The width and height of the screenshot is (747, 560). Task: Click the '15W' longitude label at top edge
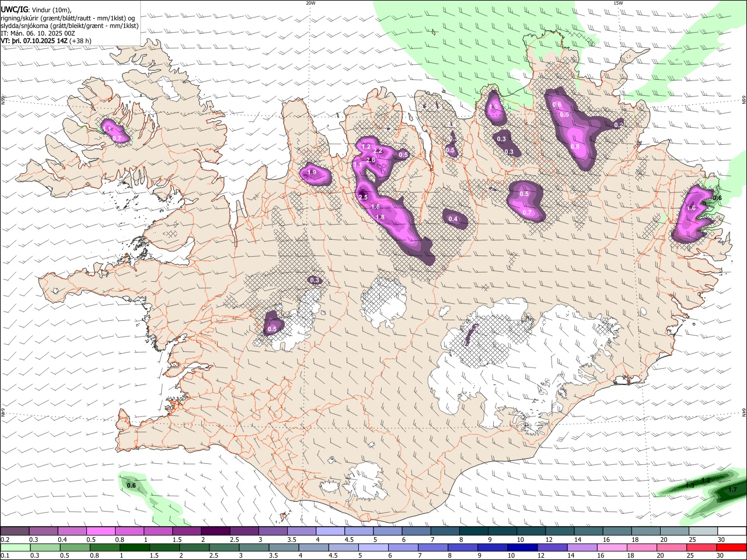point(618,3)
